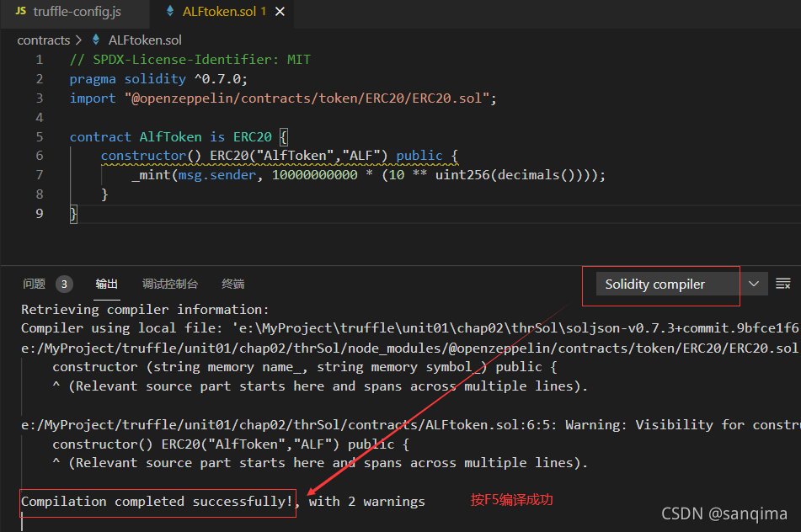Click the node_modules ERC20.sol path in output
The image size is (801, 532).
[x=409, y=348]
